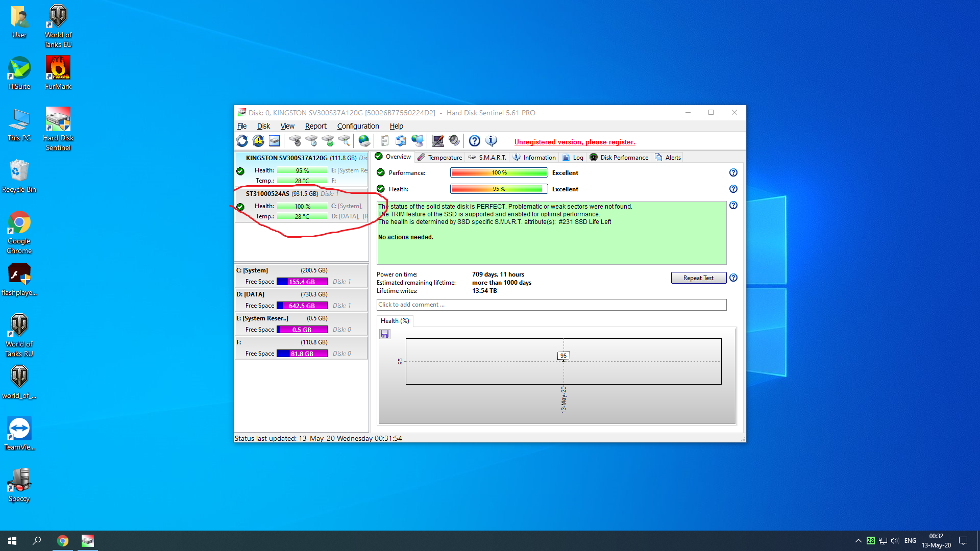Image resolution: width=980 pixels, height=551 pixels.
Task: Switch to the Disk Performance tab
Action: coord(619,157)
